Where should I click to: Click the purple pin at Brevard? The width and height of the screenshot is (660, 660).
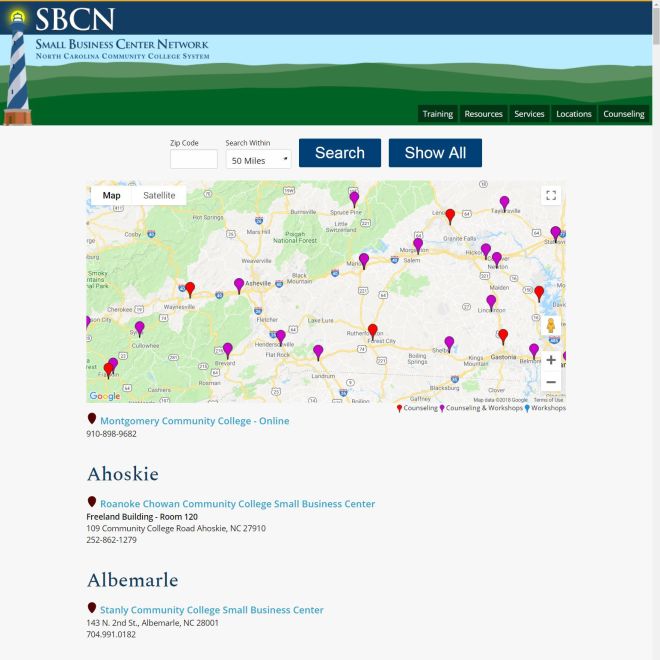pos(228,349)
